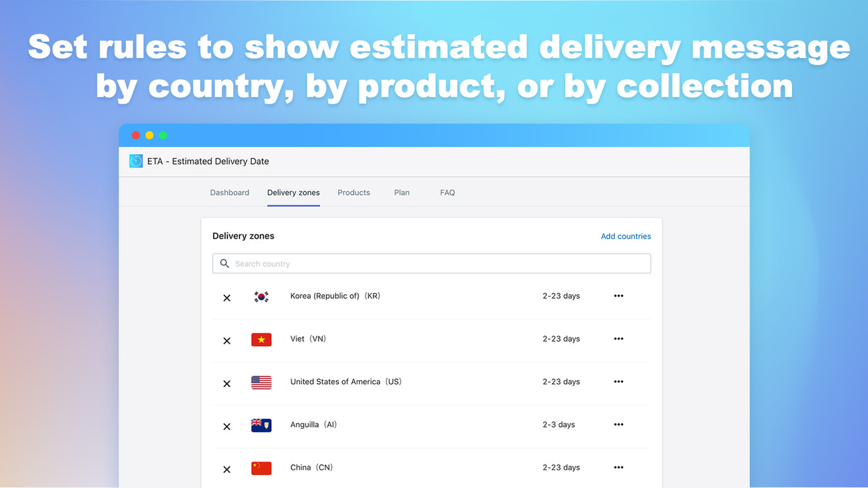Click the Add countries link

625,236
